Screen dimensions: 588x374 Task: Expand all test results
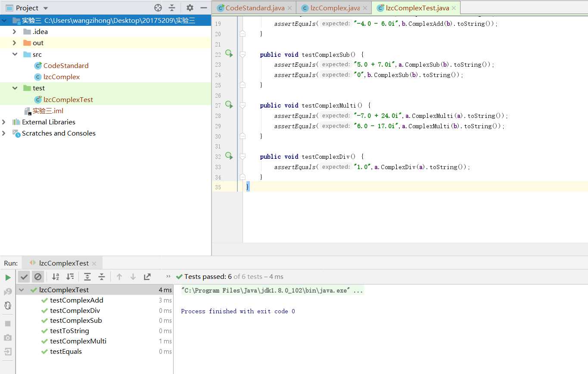coord(87,277)
